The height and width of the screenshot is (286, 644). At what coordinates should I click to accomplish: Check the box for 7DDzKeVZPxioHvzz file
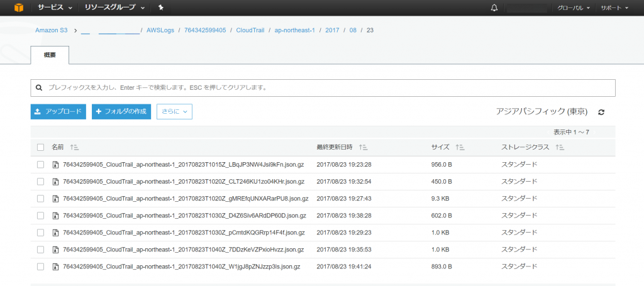point(40,250)
